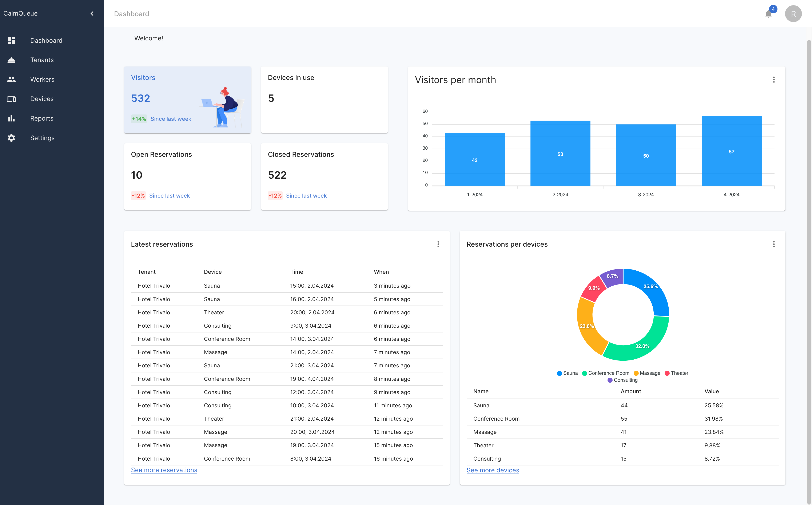Collapse the sidebar with chevron arrow

(x=92, y=13)
